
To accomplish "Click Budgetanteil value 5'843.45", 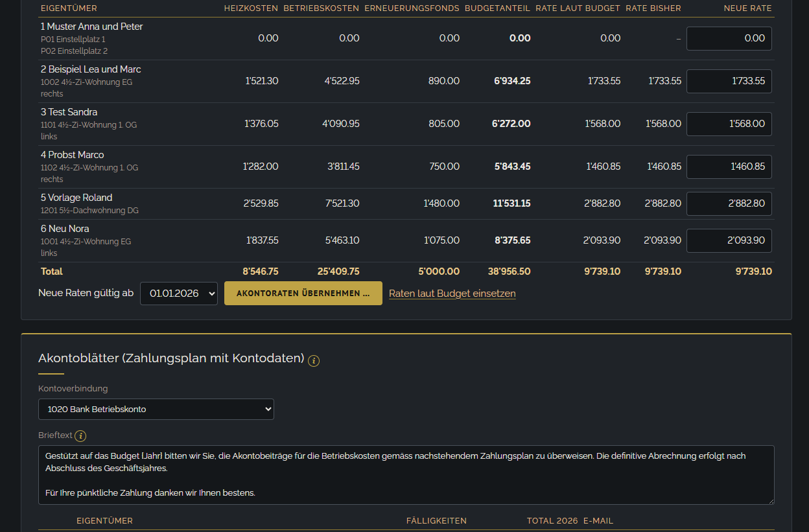I will pos(513,167).
